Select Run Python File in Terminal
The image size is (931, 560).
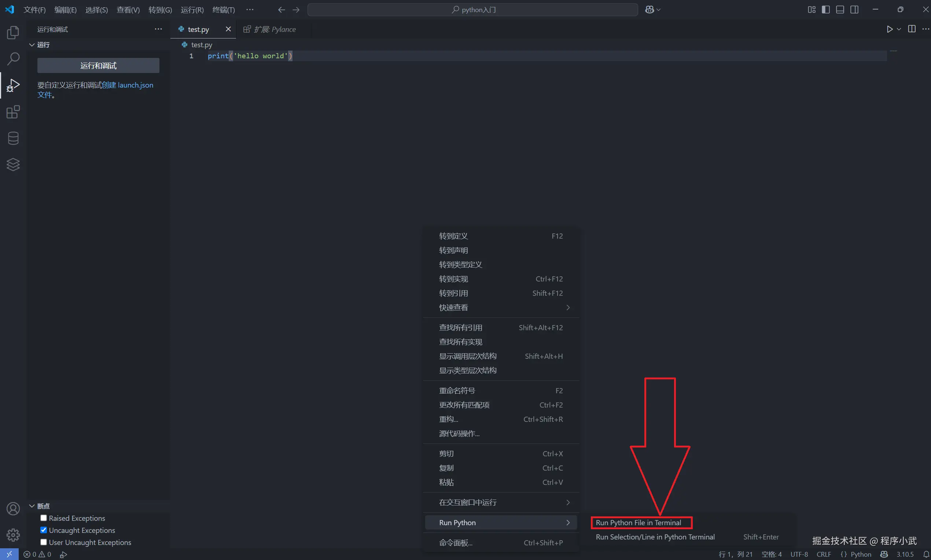pos(639,523)
